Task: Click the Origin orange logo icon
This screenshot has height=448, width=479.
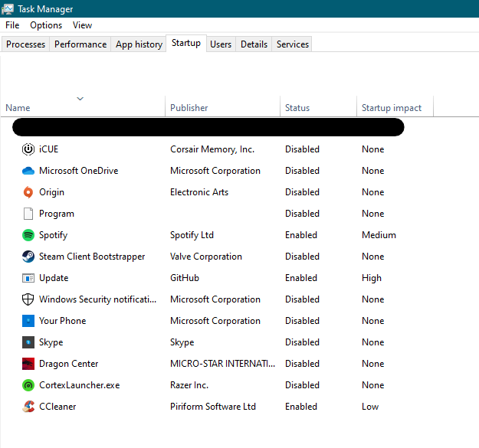Action: click(28, 192)
